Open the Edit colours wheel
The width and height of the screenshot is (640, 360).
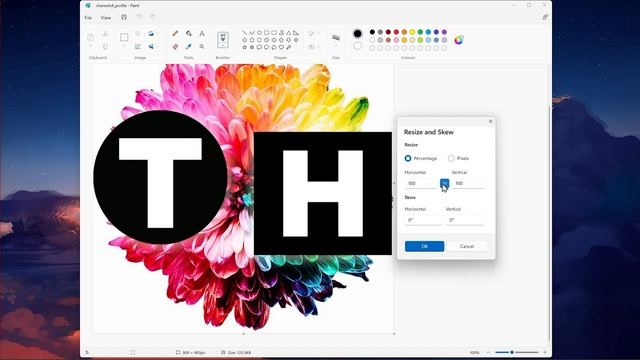pos(459,40)
